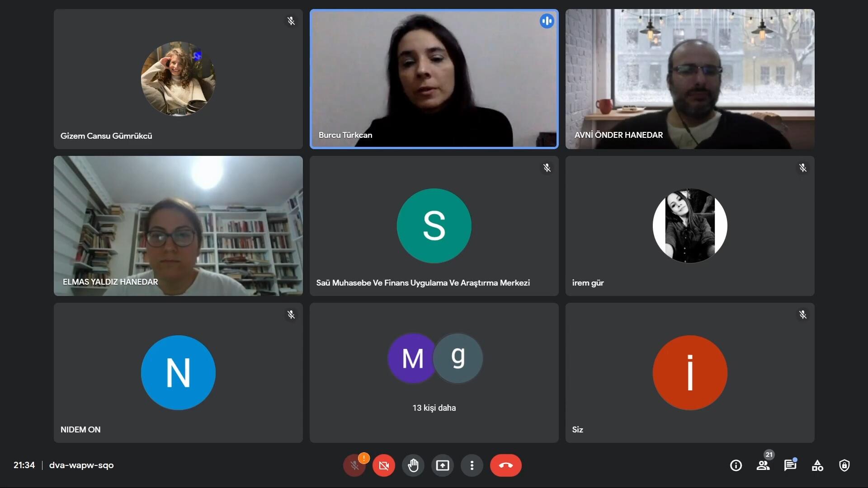This screenshot has width=868, height=488.
Task: Click Burcu Türkcan's speaking indicator icon
Action: tap(547, 21)
